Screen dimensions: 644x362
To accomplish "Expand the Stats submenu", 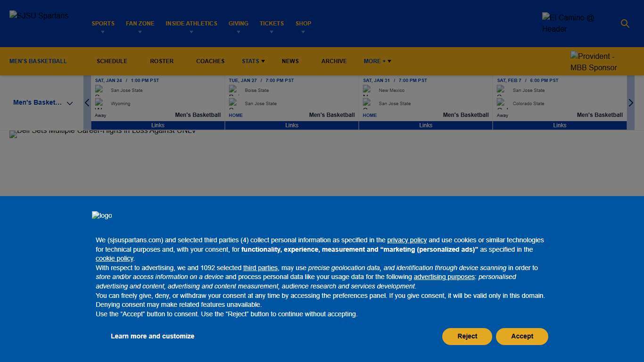I will coord(253,61).
